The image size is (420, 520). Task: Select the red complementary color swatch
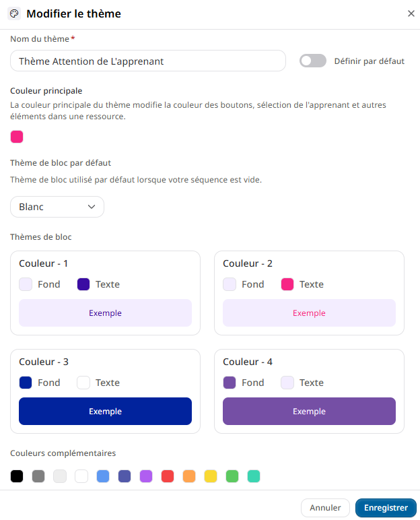pos(168,476)
